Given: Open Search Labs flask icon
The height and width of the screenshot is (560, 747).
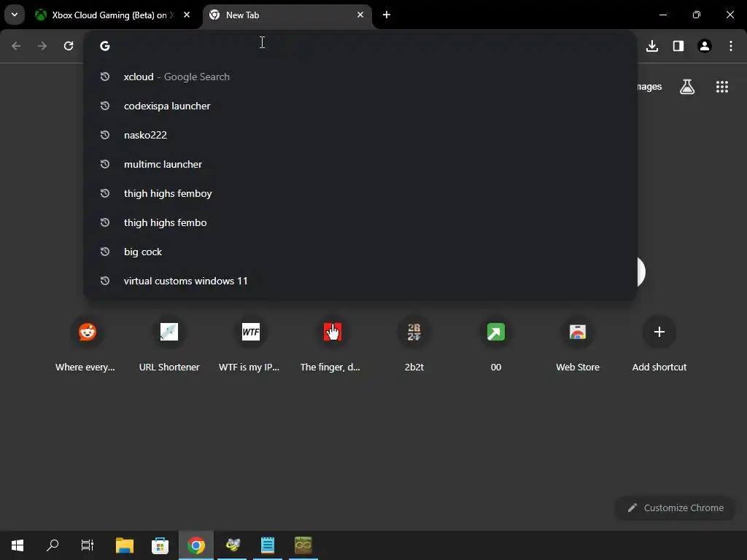Looking at the screenshot, I should pos(687,87).
